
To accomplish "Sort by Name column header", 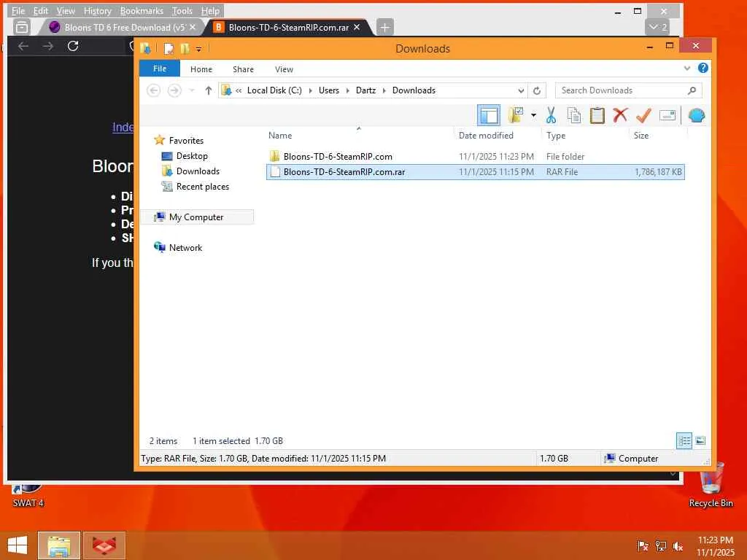I will 279,135.
